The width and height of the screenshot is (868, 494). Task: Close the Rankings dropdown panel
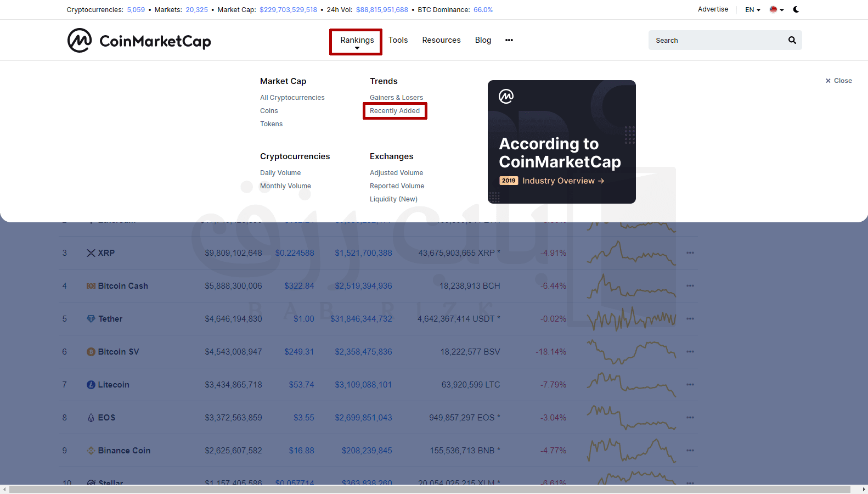(x=839, y=81)
